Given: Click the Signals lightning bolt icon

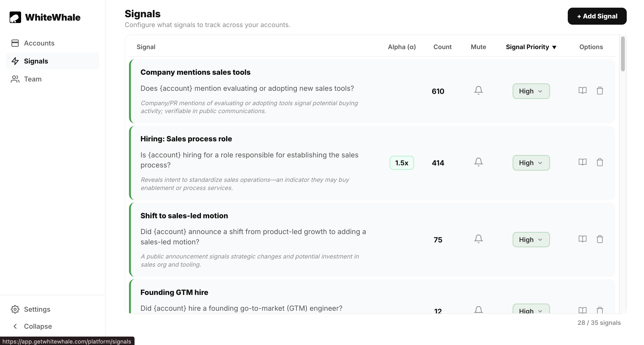Looking at the screenshot, I should pyautogui.click(x=15, y=61).
